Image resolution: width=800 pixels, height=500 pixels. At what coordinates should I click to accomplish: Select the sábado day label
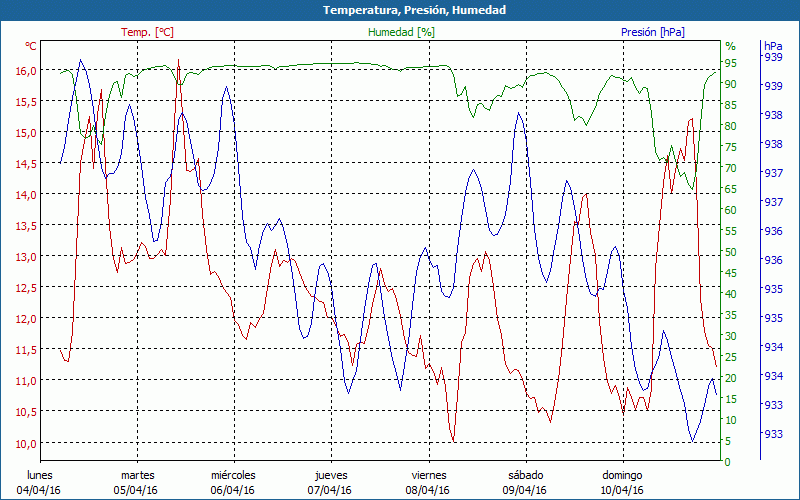coord(525,475)
